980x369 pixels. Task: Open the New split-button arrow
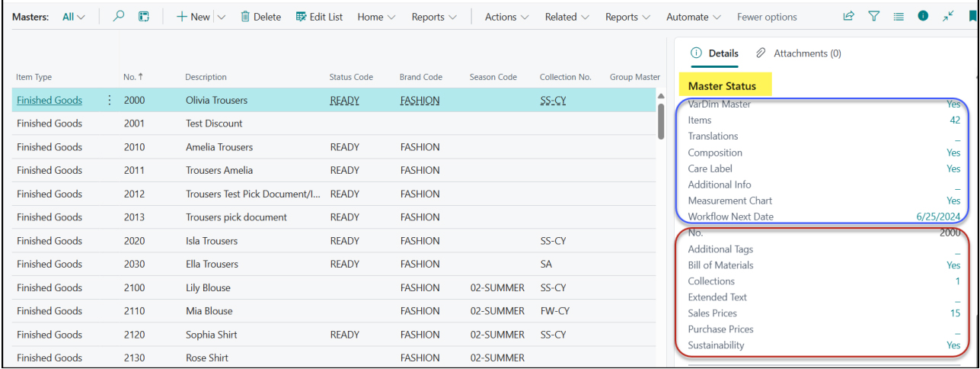click(222, 17)
